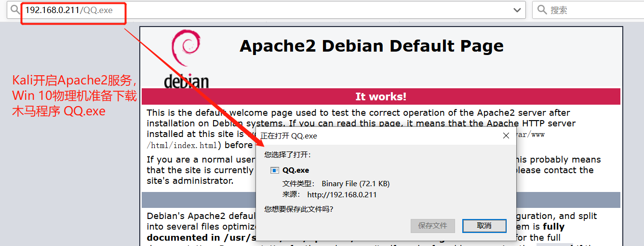Close the 正在打开 QQ.exe dialog
Image resolution: width=644 pixels, height=246 pixels.
(x=506, y=136)
